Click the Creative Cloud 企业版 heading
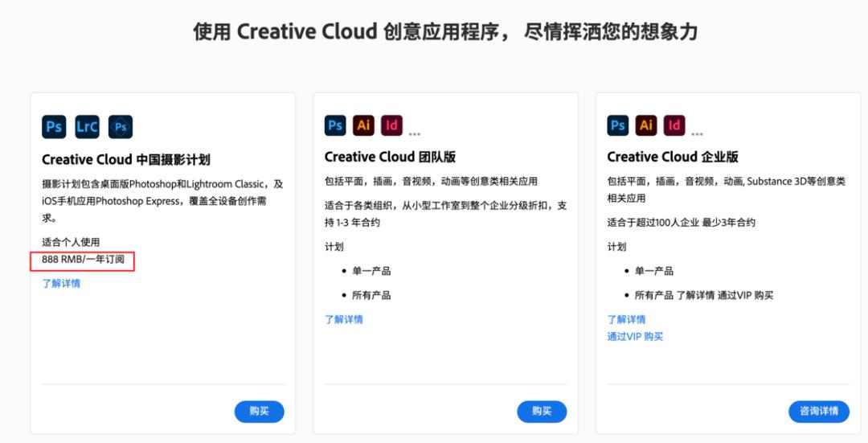 pyautogui.click(x=673, y=158)
